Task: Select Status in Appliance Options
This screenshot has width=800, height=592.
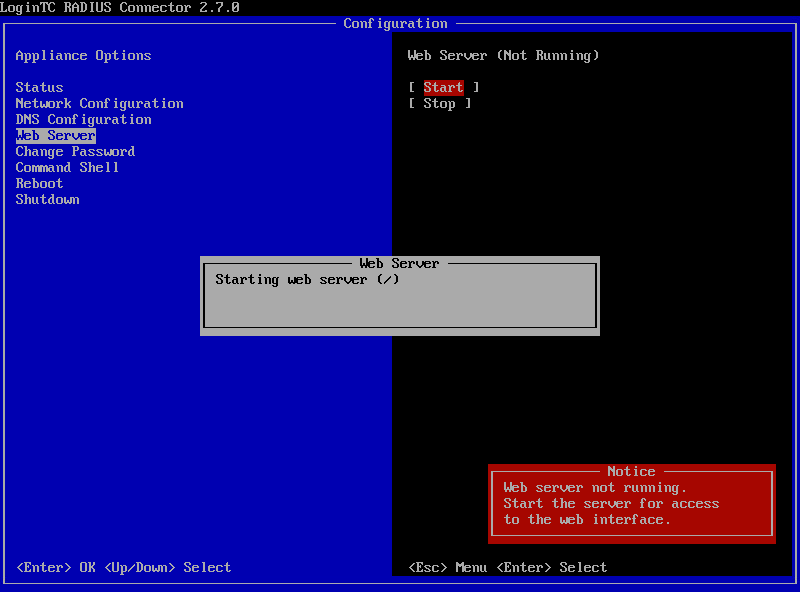Action: pyautogui.click(x=39, y=87)
